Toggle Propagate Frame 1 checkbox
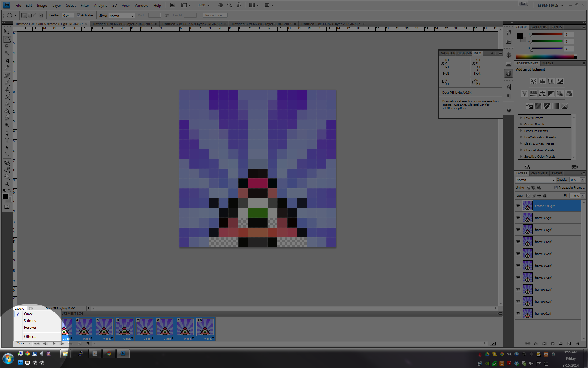Viewport: 588px width, 368px height. [x=556, y=188]
